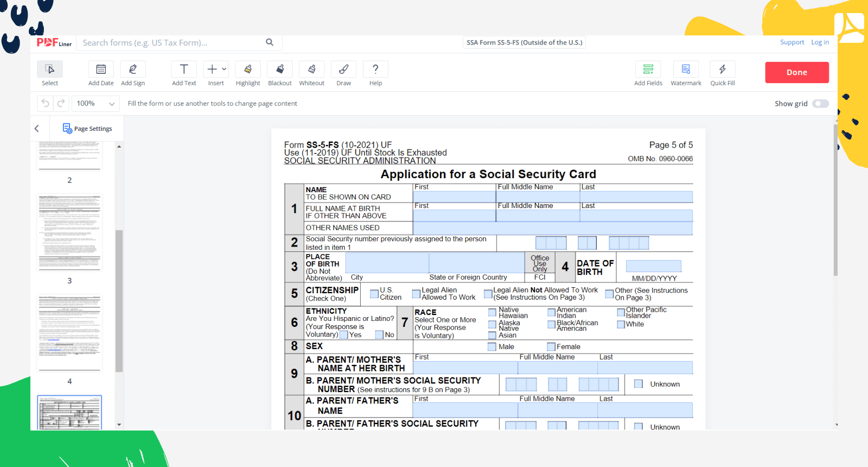
Task: Choose the Blackout tool
Action: pyautogui.click(x=280, y=70)
